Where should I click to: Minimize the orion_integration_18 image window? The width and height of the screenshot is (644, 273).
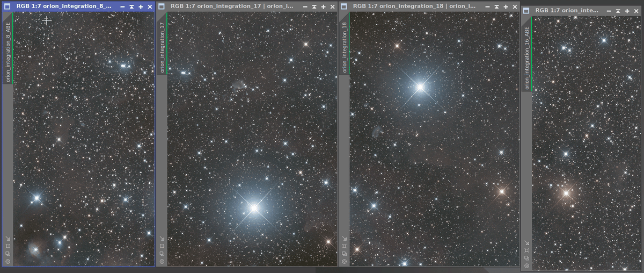coord(487,6)
